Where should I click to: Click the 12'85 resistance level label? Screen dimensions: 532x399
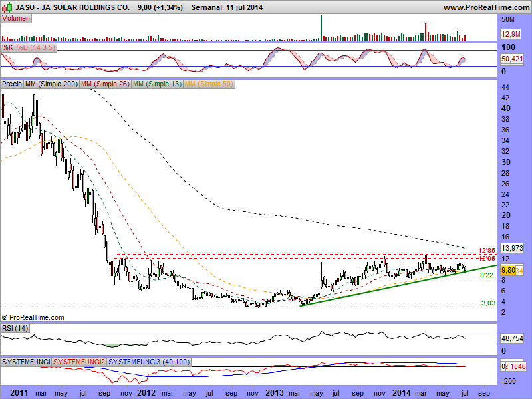click(487, 251)
